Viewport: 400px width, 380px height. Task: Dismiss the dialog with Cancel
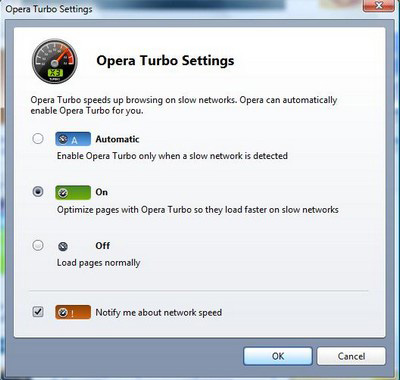pos(351,356)
